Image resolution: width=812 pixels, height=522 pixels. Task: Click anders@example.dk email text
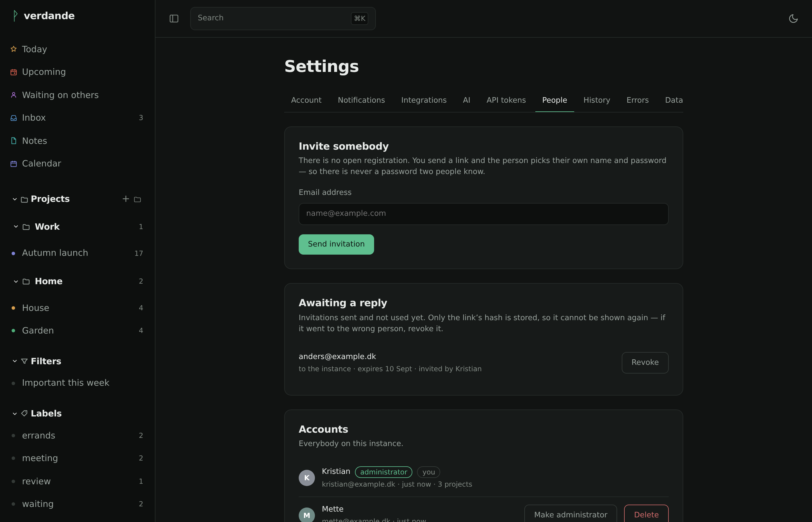tap(337, 357)
